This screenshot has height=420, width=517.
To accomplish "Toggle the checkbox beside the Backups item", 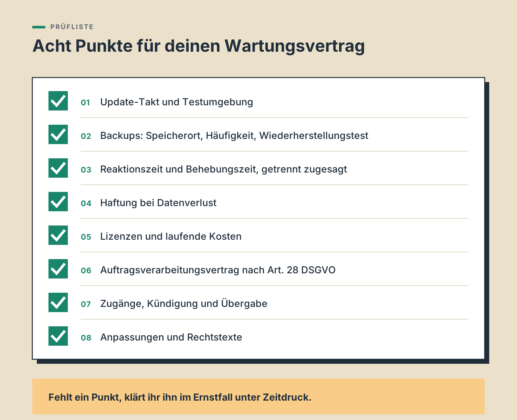I will (x=58, y=134).
